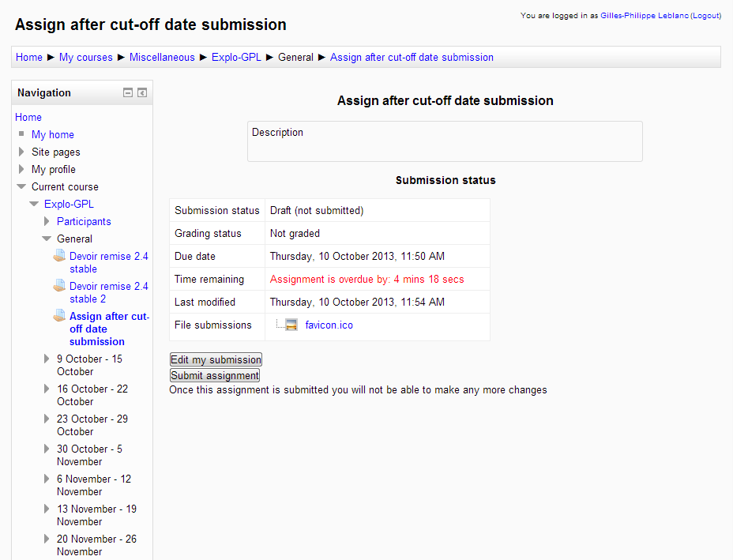Expand the 16 October - 22 October section
This screenshot has height=560, width=733.
(x=47, y=389)
